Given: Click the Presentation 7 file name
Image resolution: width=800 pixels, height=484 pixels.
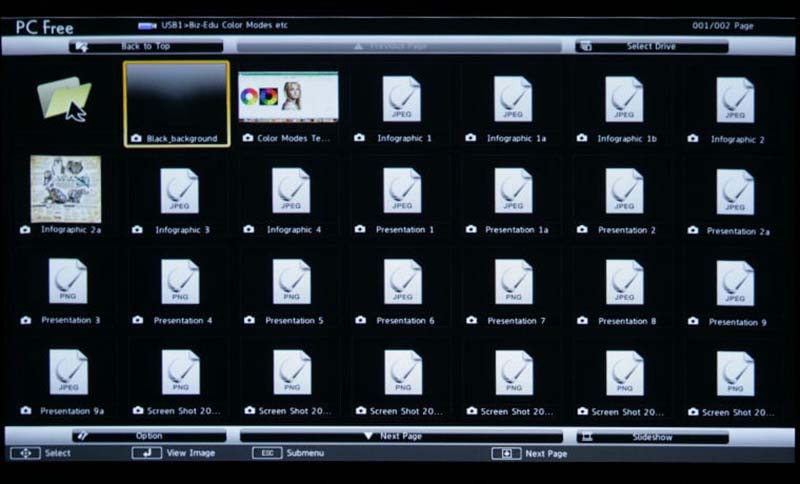Looking at the screenshot, I should tap(516, 321).
